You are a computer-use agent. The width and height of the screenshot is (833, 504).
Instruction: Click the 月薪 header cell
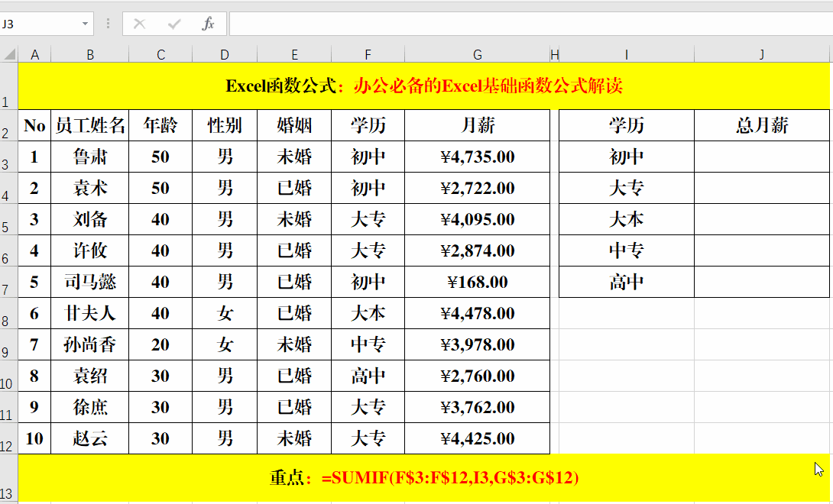tap(477, 125)
